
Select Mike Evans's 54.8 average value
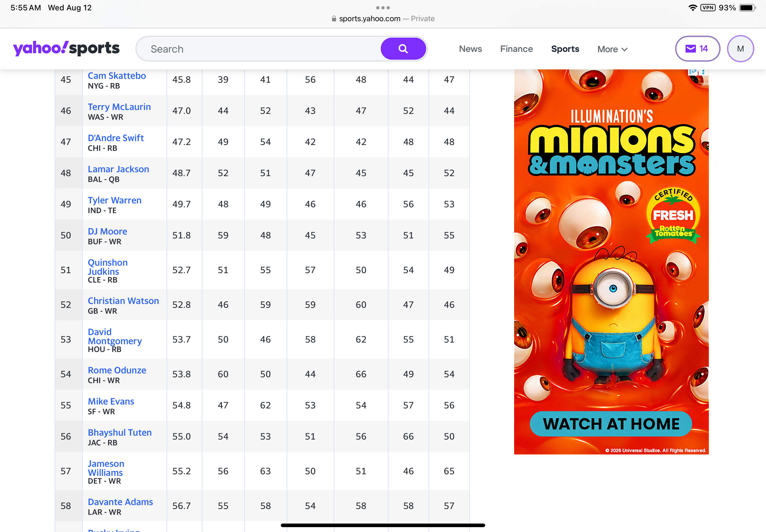pyautogui.click(x=181, y=405)
